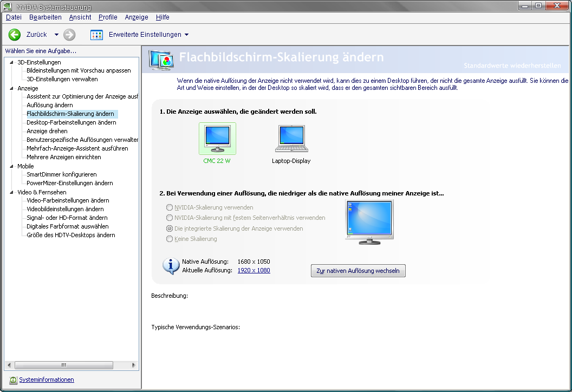Viewport: 572px width, 392px height.
Task: Choose Keine Skalierung radio button
Action: click(x=170, y=239)
